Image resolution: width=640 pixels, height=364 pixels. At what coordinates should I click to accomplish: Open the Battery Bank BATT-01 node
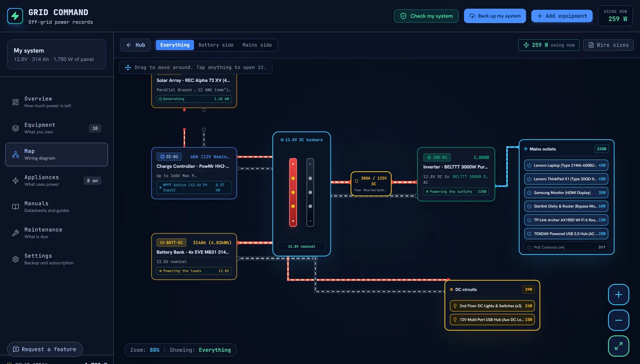194,257
